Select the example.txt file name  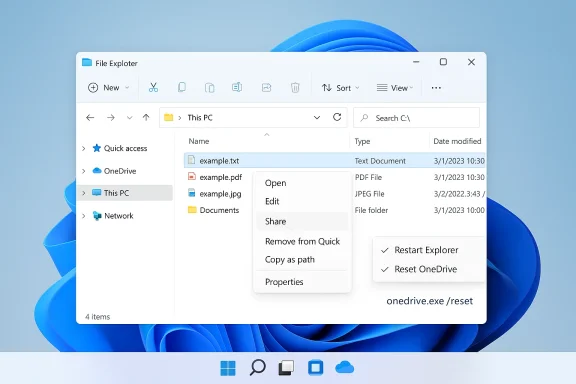click(x=219, y=161)
